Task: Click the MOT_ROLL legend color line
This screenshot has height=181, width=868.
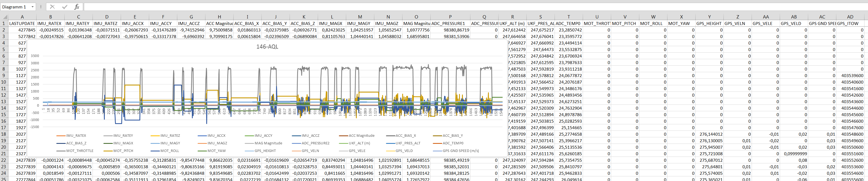Action: point(155,151)
